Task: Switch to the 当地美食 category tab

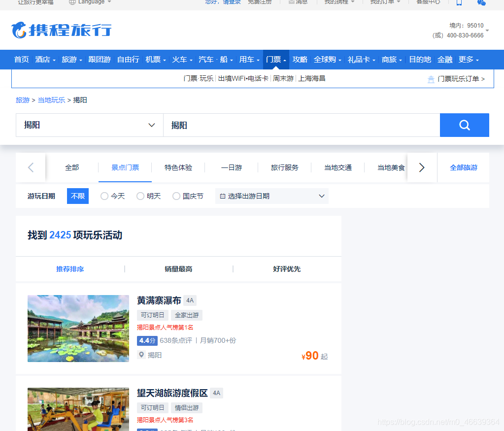Action: coord(391,167)
